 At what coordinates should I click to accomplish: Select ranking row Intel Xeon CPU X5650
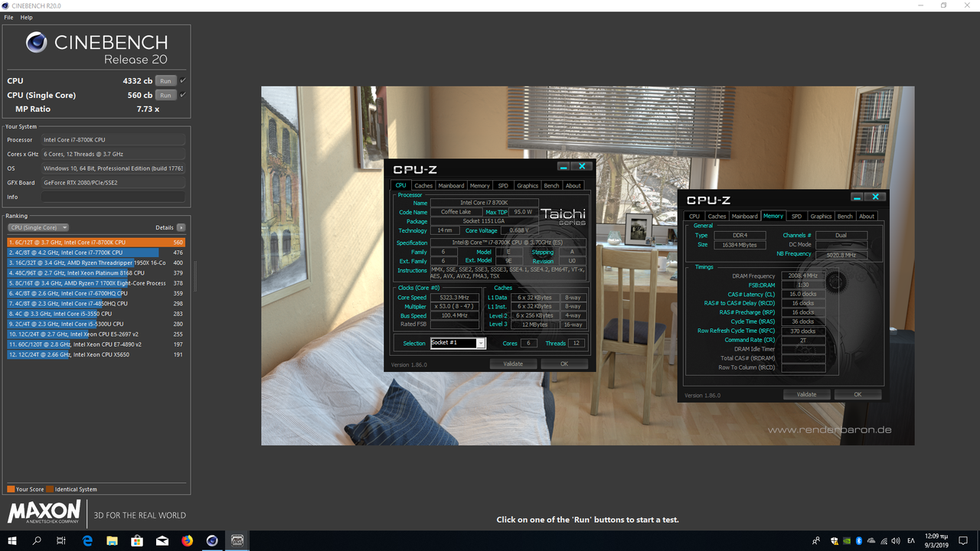pyautogui.click(x=97, y=354)
